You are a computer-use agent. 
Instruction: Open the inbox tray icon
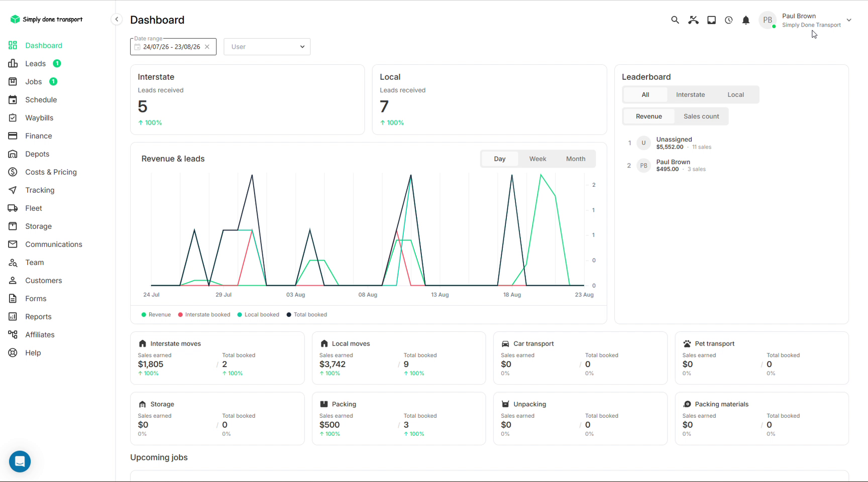point(711,20)
